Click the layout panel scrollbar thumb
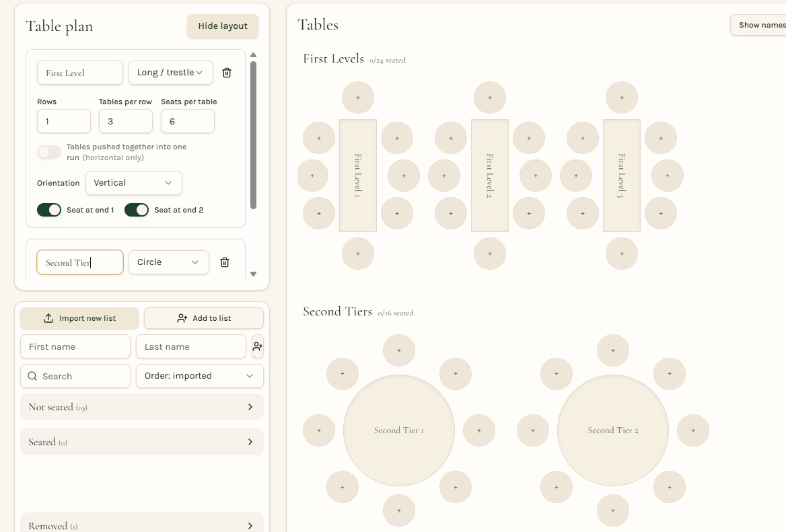This screenshot has width=786, height=532. (x=253, y=135)
